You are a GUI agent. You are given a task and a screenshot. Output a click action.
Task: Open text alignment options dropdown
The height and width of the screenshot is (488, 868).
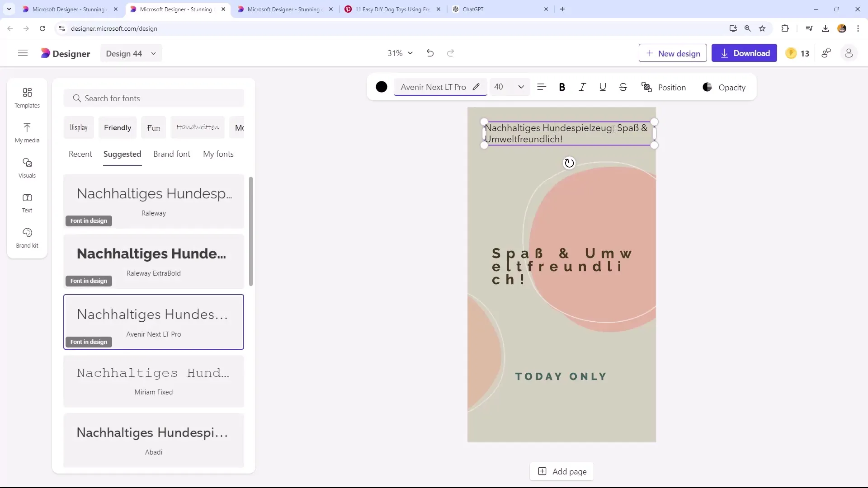coord(542,88)
